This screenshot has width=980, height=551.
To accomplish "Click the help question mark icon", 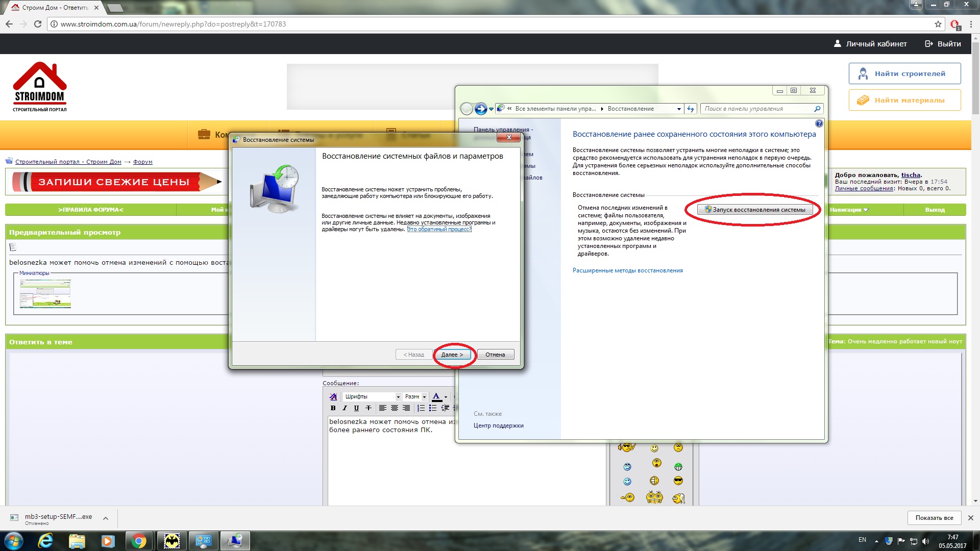I will pos(819,123).
